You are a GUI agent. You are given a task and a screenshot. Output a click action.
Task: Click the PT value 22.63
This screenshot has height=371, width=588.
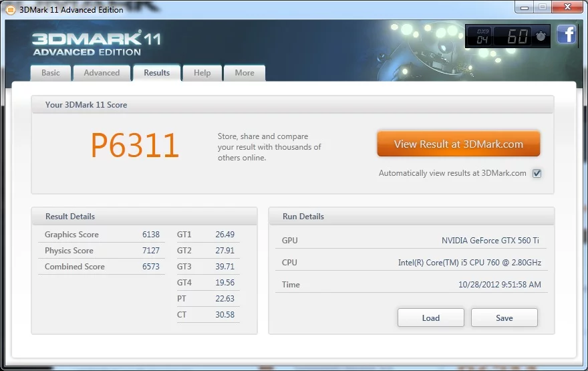pyautogui.click(x=225, y=299)
